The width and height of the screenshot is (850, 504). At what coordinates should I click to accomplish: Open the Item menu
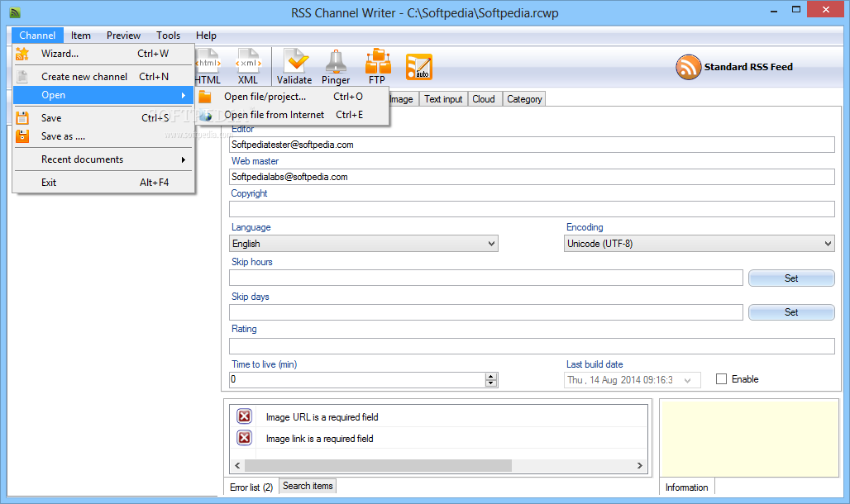(x=81, y=36)
